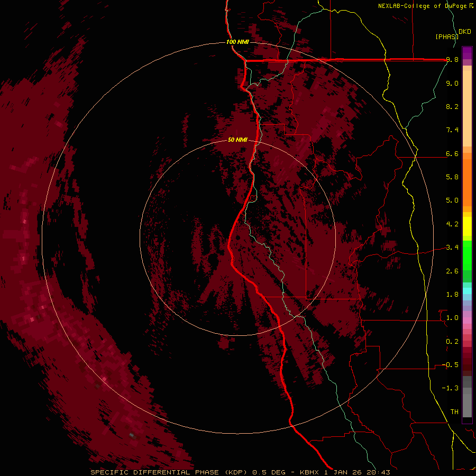The height and width of the screenshot is (476, 476).
Task: Click the 9.0 value on color scale
Action: coord(452,83)
